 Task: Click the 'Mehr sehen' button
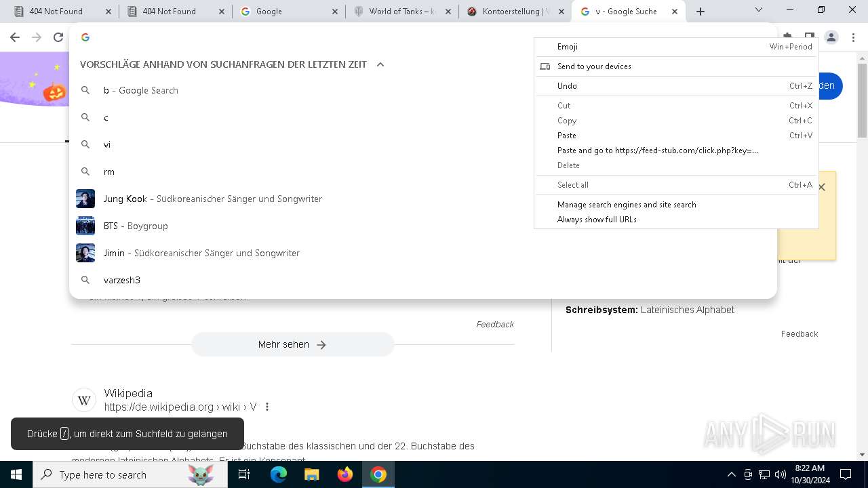point(293,344)
